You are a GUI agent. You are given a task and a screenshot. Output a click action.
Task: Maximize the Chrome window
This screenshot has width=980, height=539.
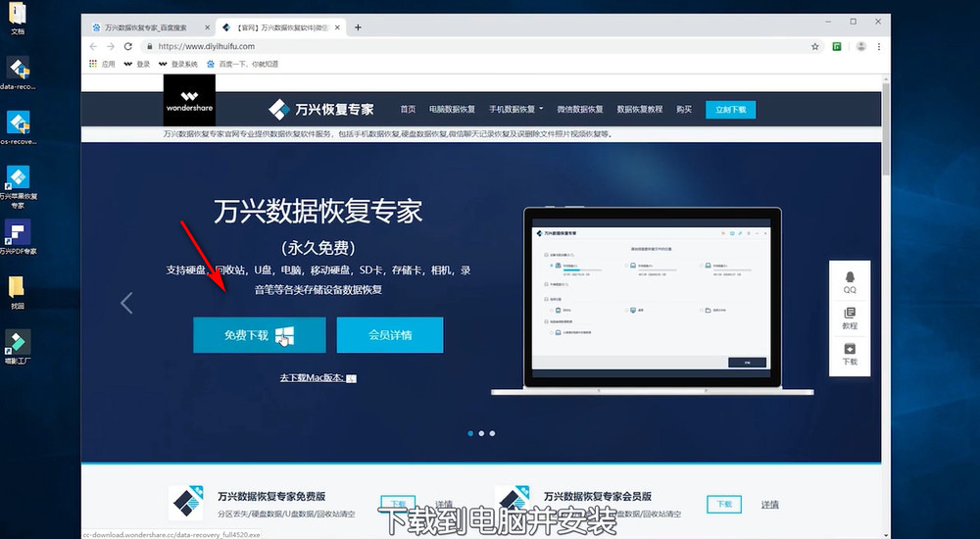pos(854,22)
